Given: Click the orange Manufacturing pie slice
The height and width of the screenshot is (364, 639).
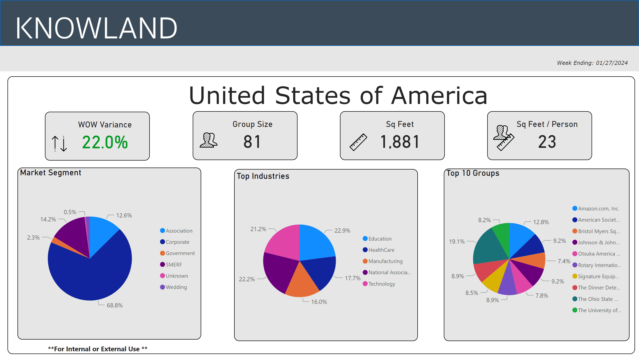Looking at the screenshot, I should [302, 284].
